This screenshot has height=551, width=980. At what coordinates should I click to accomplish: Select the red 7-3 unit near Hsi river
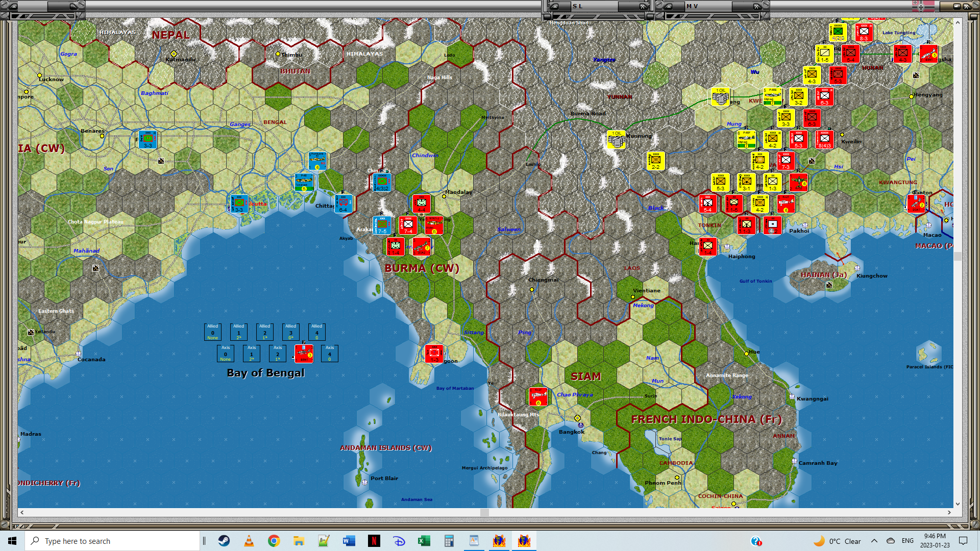[786, 161]
